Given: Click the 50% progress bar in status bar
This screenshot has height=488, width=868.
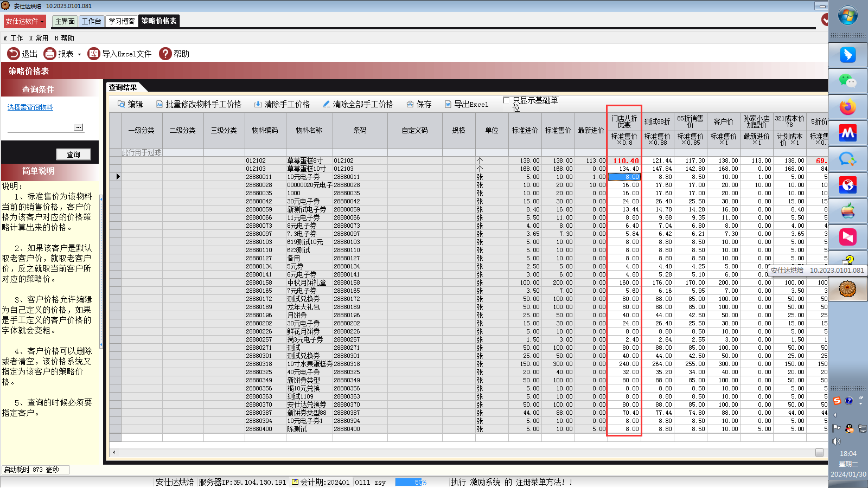Looking at the screenshot, I should click(411, 482).
